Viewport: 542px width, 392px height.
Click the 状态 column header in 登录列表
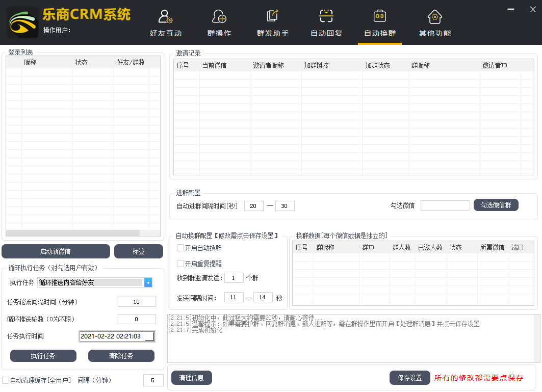coord(82,62)
